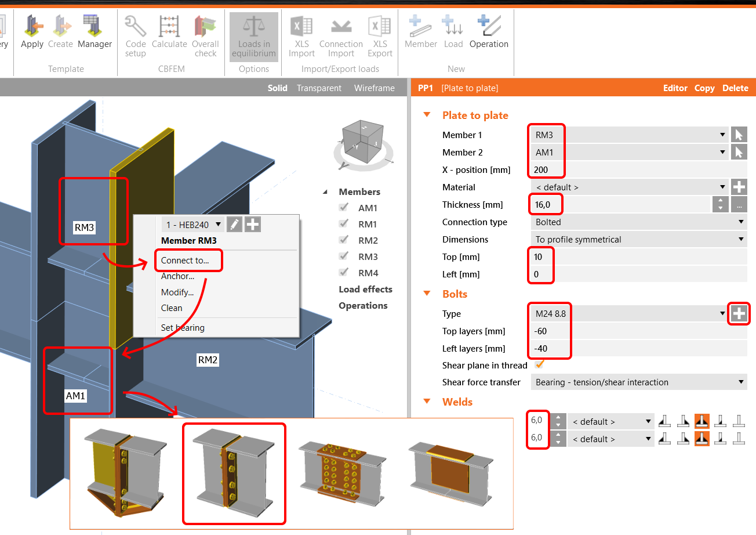Viewport: 756px width, 535px height.
Task: Open the Shear force transfer dropdown
Action: click(638, 382)
